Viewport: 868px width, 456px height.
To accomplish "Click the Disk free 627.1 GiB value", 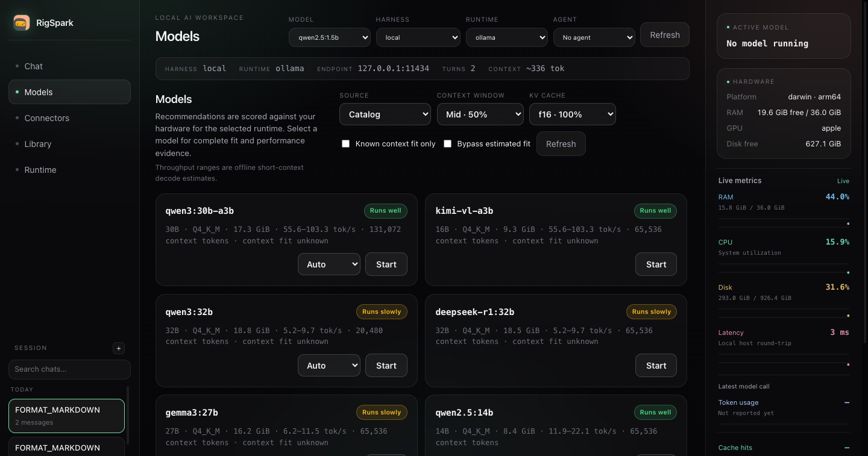I will click(823, 144).
